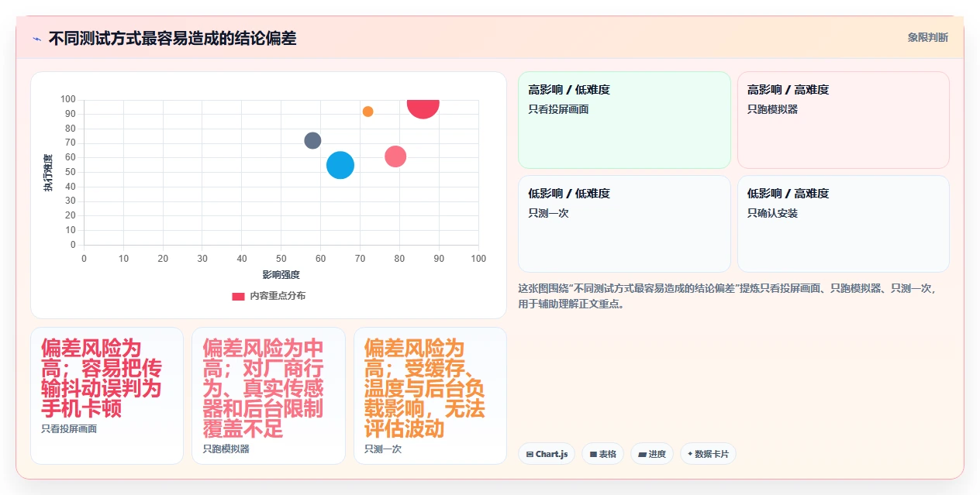Click 只确认安装 text in quadrant card

tap(772, 213)
